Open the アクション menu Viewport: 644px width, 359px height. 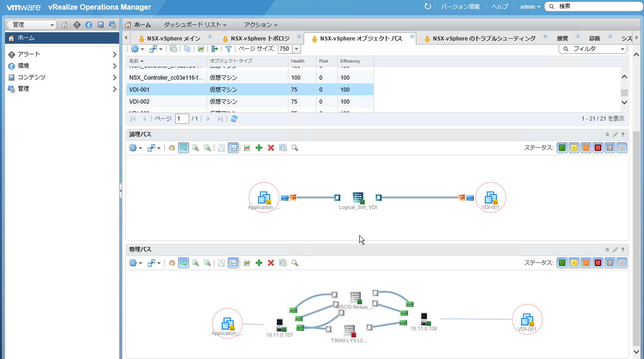point(261,25)
